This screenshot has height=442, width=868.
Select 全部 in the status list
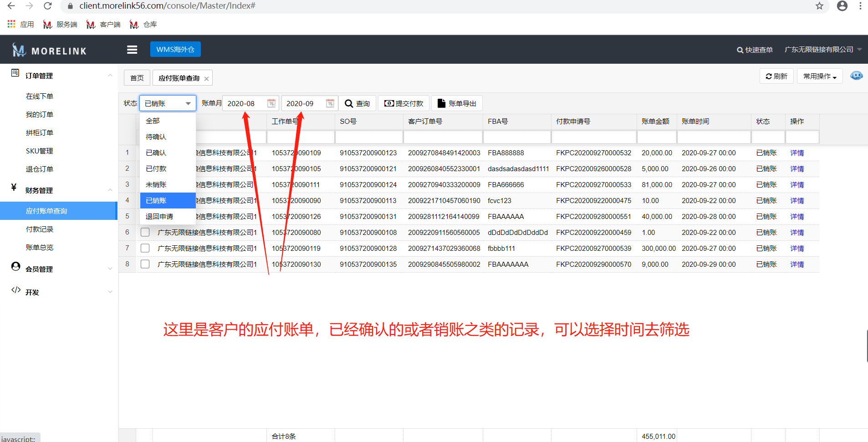point(168,121)
